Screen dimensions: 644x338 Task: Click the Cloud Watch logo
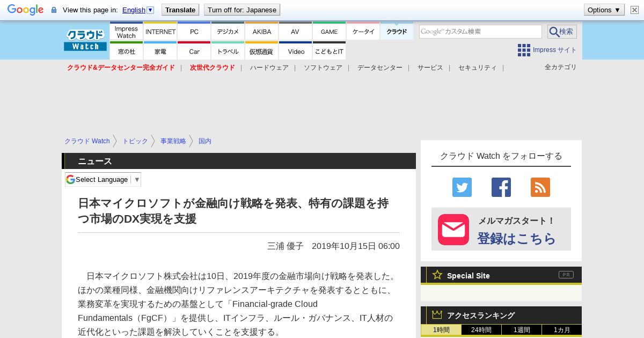(85, 40)
